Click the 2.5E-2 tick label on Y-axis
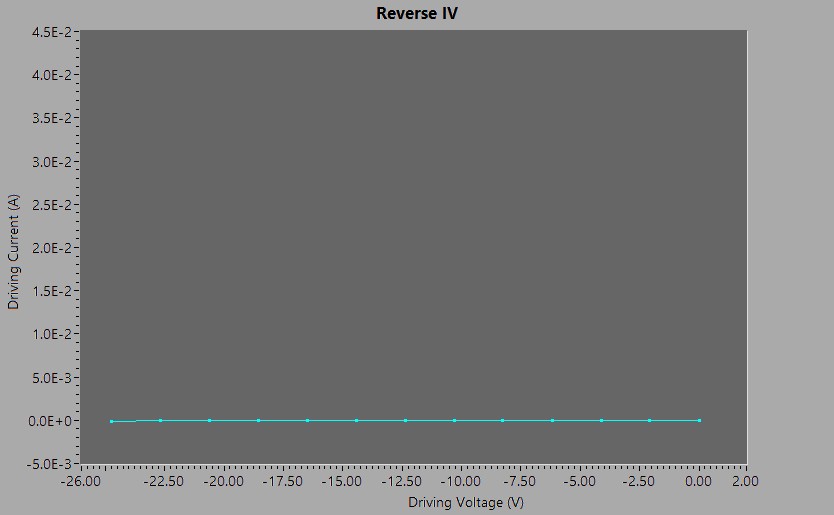Screen dimensions: 834x515 click(51, 205)
